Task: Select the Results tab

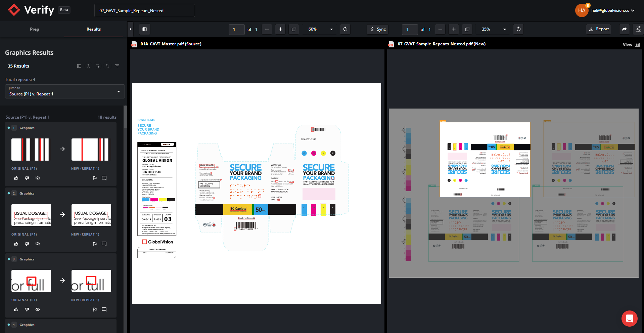Action: [x=94, y=29]
